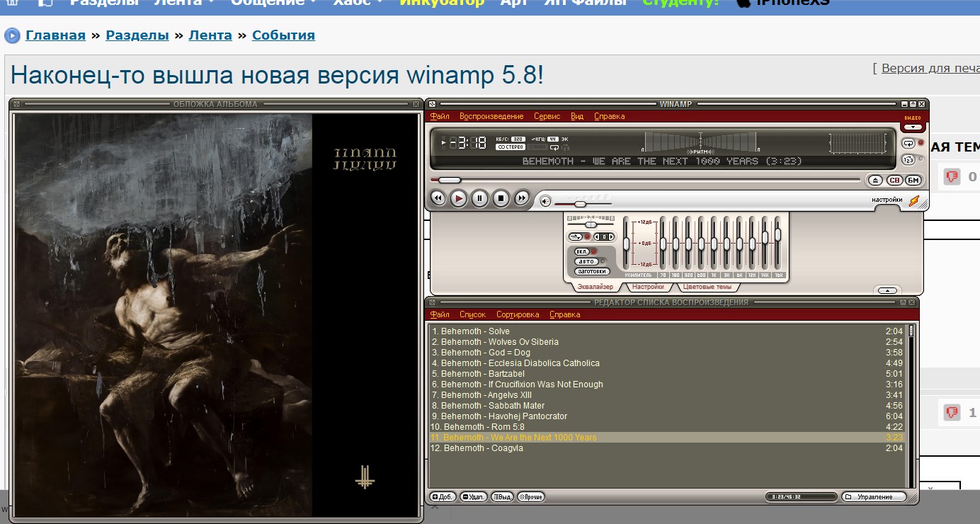
Task: Open the Управление playlist manager
Action: coord(874,497)
